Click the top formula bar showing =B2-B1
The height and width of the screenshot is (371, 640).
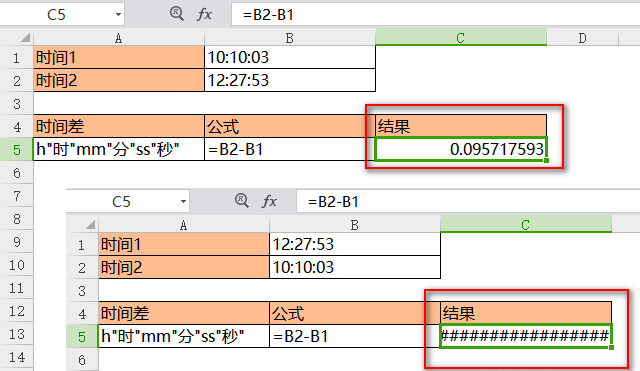(436, 15)
